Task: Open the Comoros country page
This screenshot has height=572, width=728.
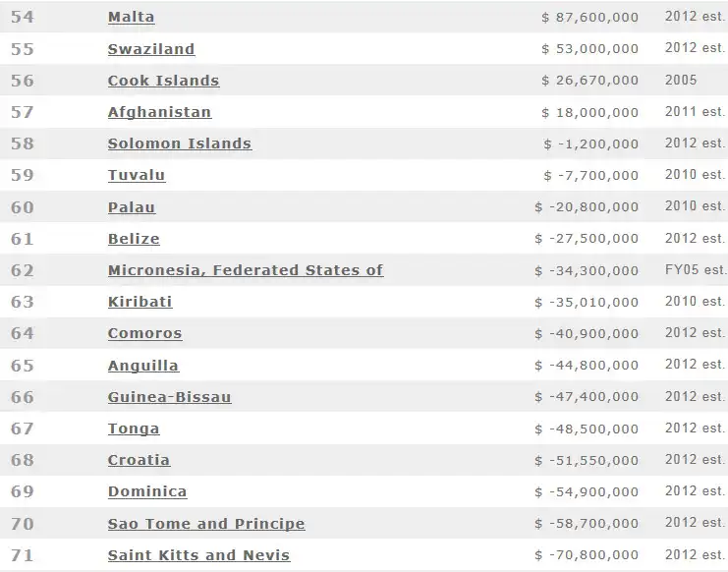Action: tap(144, 333)
